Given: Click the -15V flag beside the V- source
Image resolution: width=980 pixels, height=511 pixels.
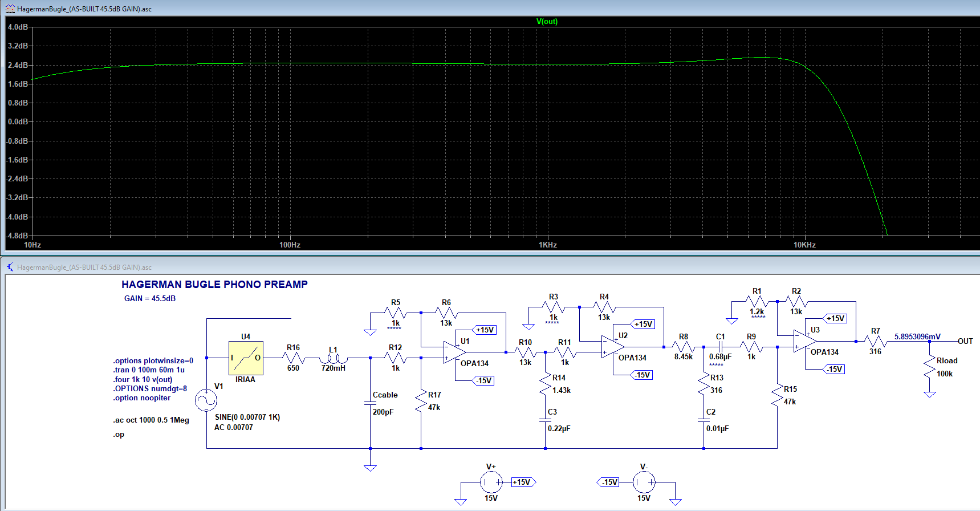Looking at the screenshot, I should 609,482.
